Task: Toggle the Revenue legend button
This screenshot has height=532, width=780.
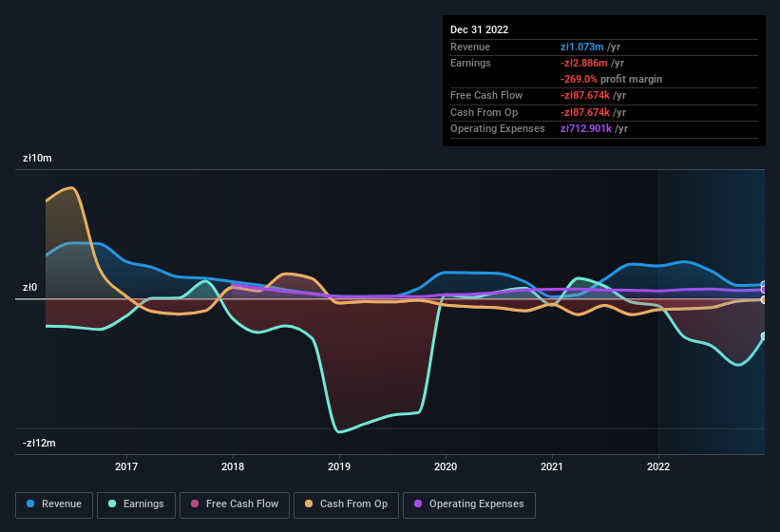Action: (x=54, y=504)
